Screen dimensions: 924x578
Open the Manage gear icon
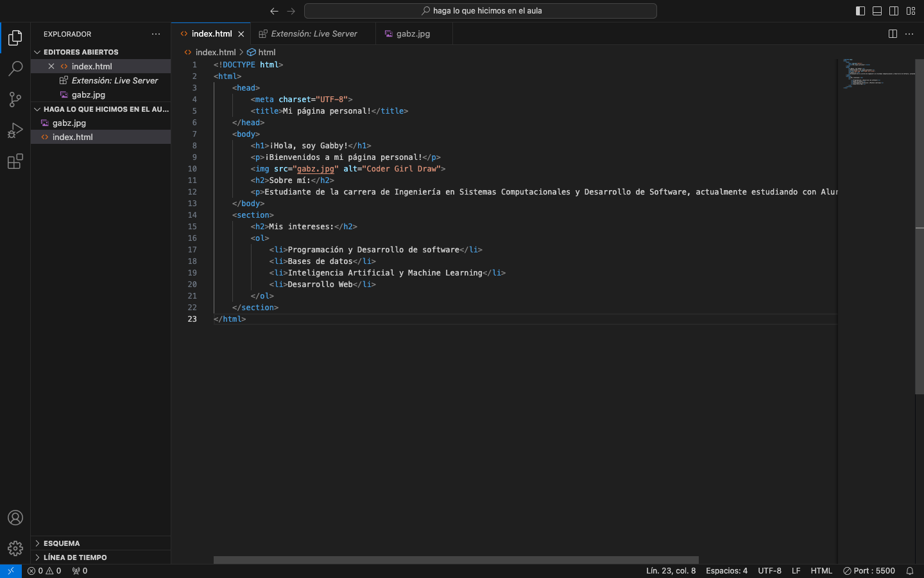coord(15,548)
